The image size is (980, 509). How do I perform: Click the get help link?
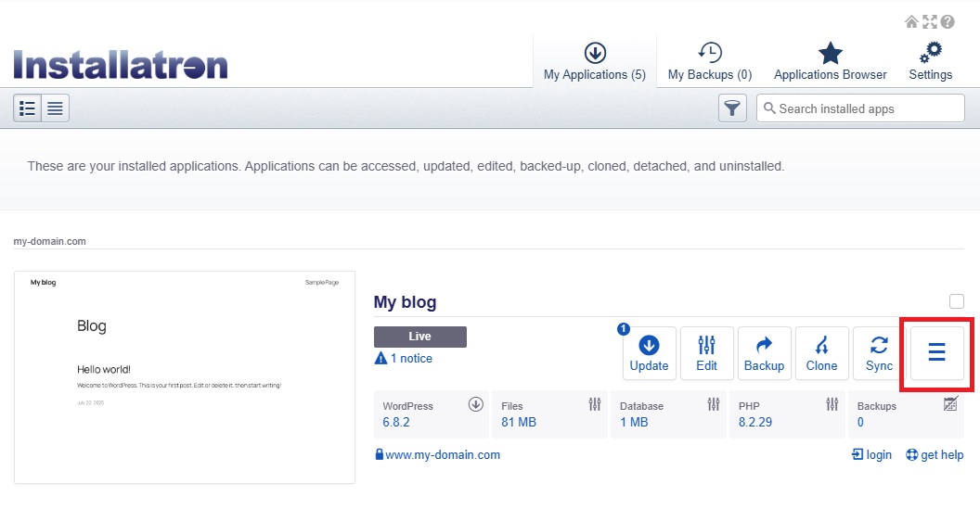coord(935,454)
